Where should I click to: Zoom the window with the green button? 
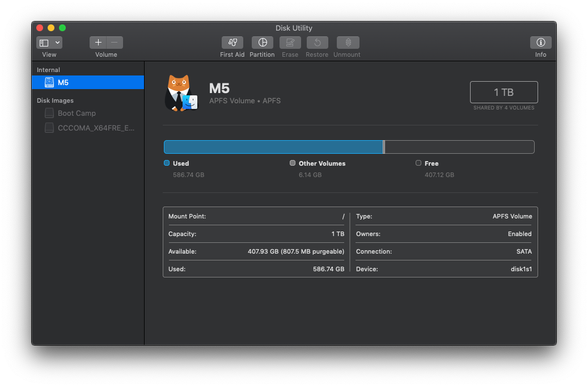[62, 28]
